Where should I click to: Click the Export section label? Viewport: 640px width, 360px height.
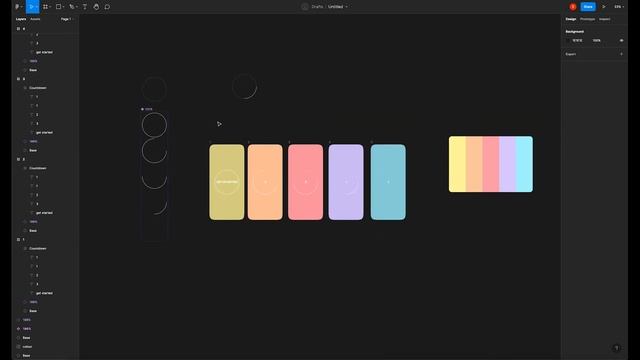[571, 54]
